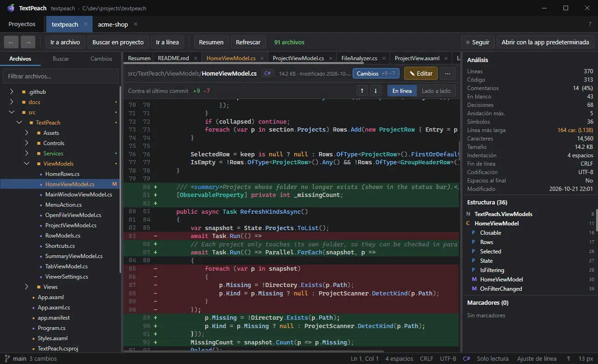Expand the docs folder
Image resolution: width=598 pixels, height=364 pixels.
tap(12, 102)
